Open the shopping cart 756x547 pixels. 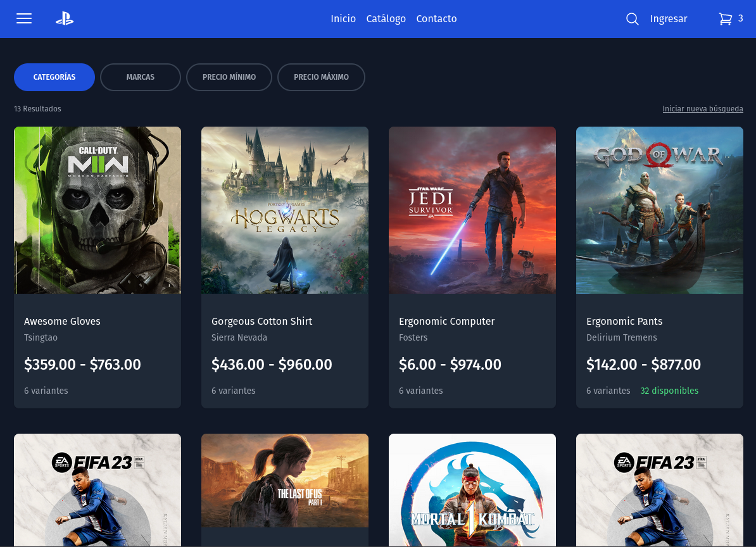pyautogui.click(x=725, y=19)
